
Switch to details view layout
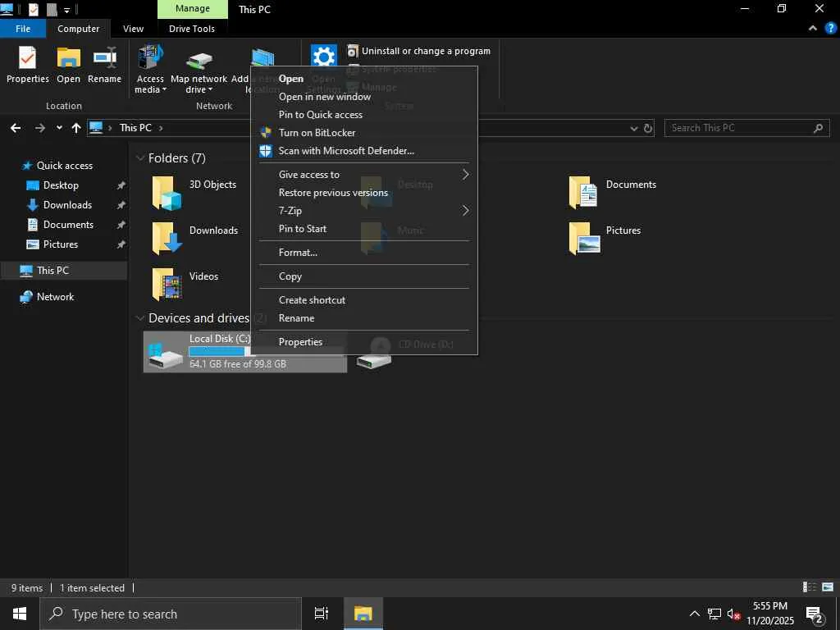tap(810, 587)
